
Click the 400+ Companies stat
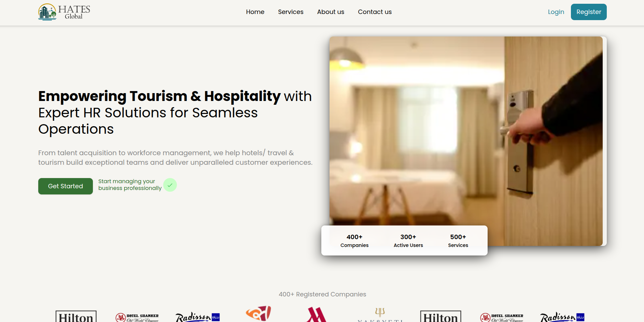tap(354, 241)
